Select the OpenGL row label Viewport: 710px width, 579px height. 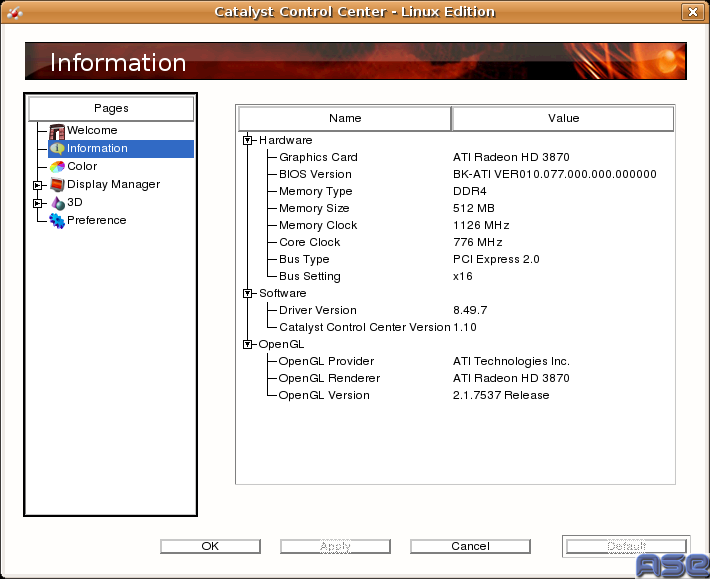pyautogui.click(x=281, y=345)
